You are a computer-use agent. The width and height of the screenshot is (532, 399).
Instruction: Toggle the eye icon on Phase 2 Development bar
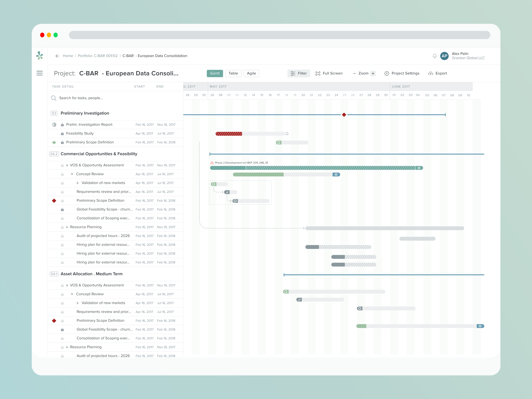click(x=419, y=168)
